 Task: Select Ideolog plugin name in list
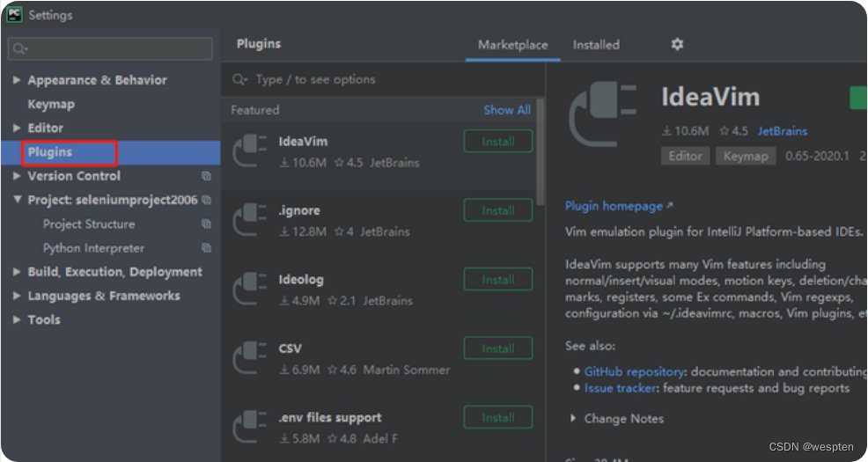click(x=301, y=280)
